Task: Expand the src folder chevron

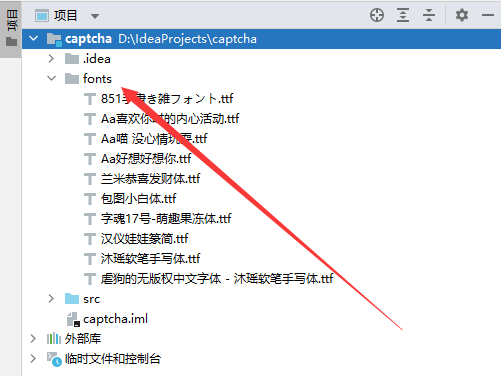Action: (51, 299)
